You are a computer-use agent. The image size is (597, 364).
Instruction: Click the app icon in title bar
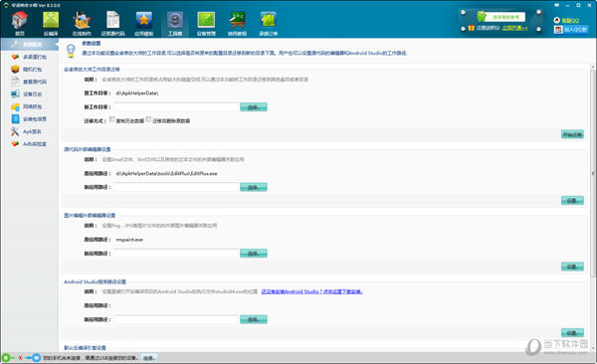(x=6, y=5)
